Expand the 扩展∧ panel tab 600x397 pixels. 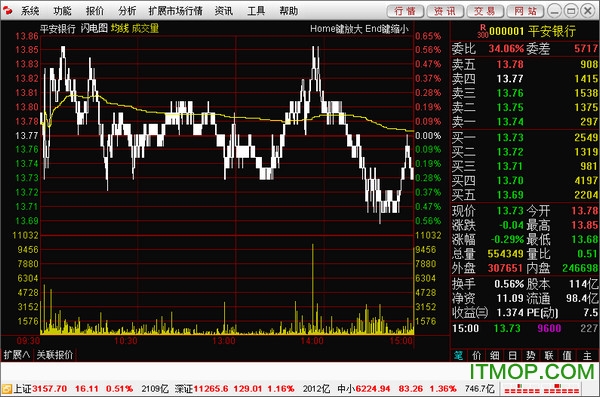point(17,355)
